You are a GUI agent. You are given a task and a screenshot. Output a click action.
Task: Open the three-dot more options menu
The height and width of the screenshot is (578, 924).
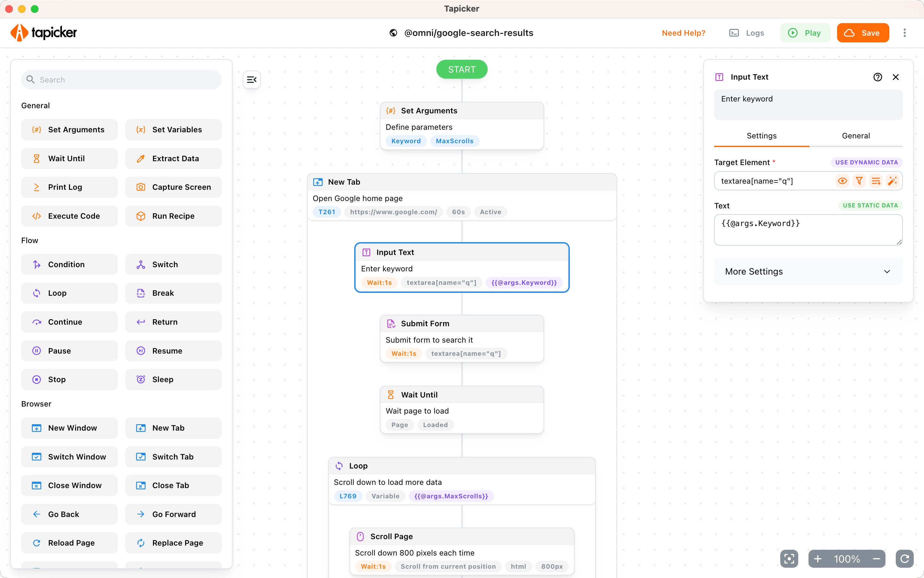click(904, 33)
